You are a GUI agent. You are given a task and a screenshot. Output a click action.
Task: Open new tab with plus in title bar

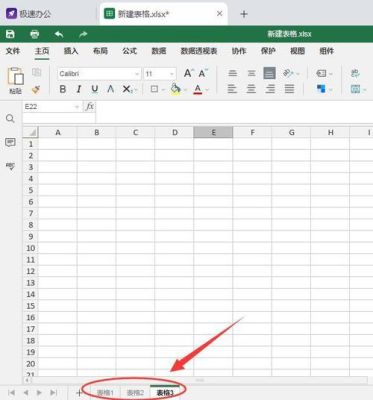pyautogui.click(x=244, y=14)
